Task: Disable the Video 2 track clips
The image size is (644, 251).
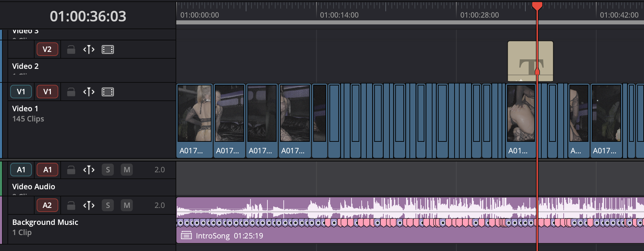Action: pyautogui.click(x=108, y=50)
